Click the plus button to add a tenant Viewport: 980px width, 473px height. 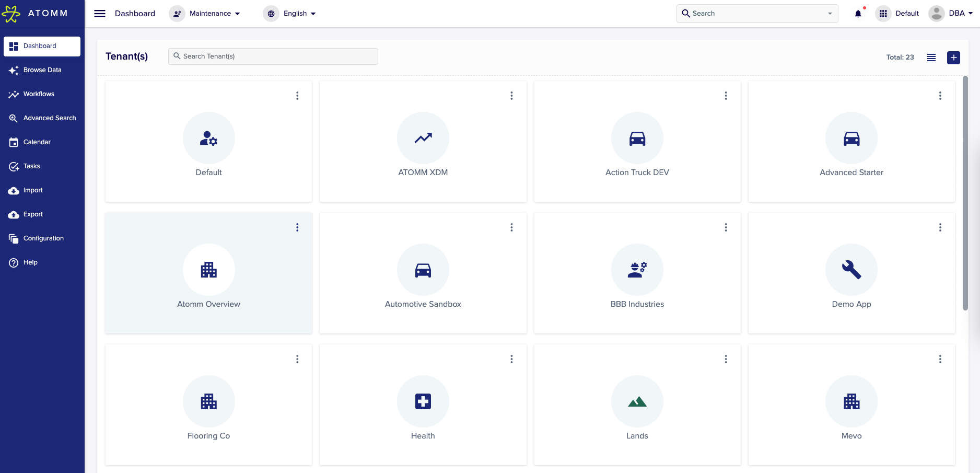click(954, 57)
